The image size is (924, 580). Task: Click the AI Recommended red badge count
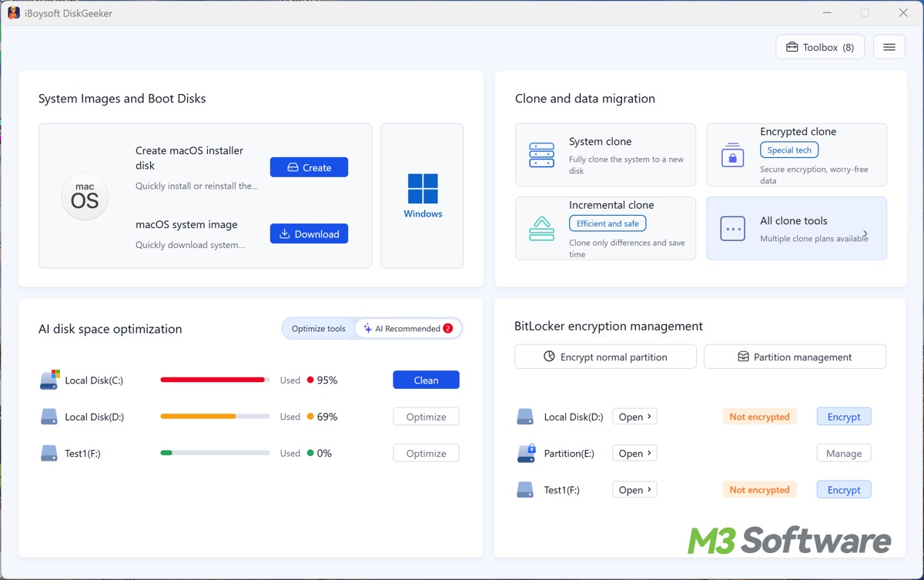[x=448, y=328]
